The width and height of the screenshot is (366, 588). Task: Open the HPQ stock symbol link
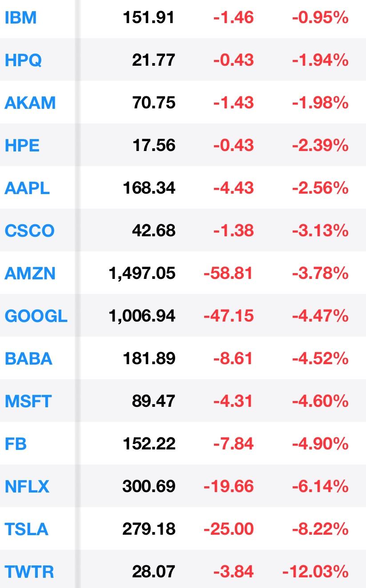tap(23, 60)
